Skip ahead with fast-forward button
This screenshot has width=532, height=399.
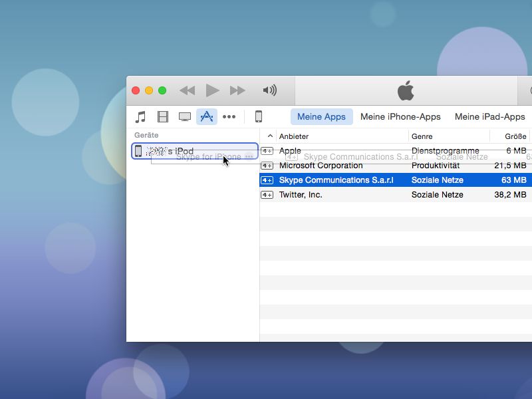pos(237,90)
